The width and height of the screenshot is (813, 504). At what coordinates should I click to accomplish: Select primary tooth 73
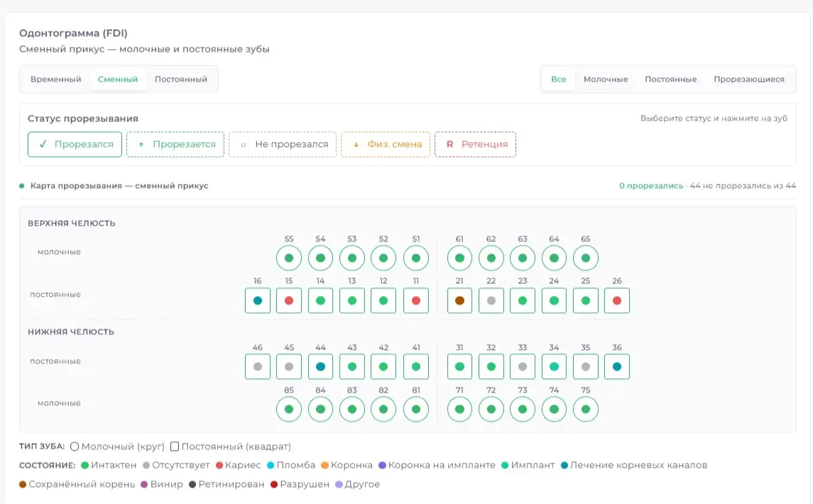(x=523, y=409)
